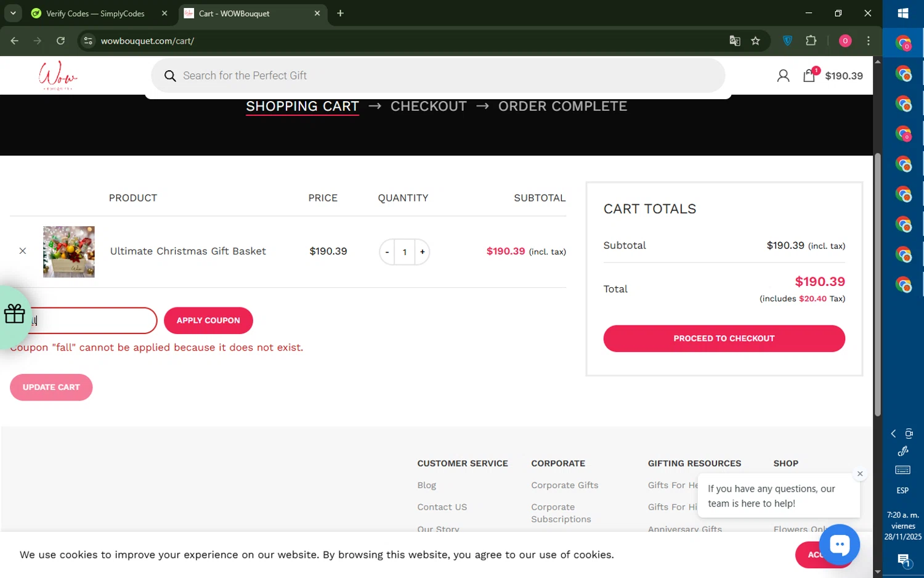The height and width of the screenshot is (578, 924).
Task: Remove Ultimate Christmas Gift Basket with X
Action: click(x=23, y=251)
